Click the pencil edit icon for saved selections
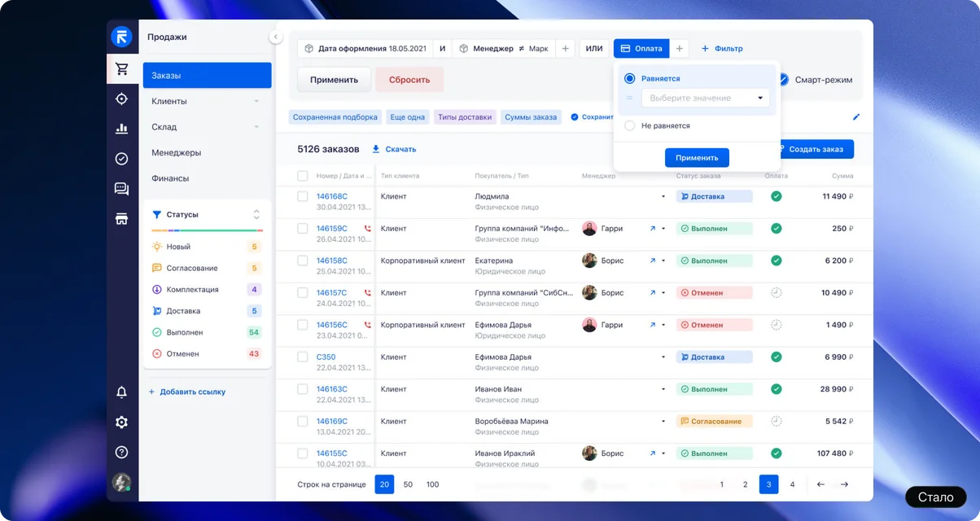This screenshot has width=980, height=521. click(856, 117)
